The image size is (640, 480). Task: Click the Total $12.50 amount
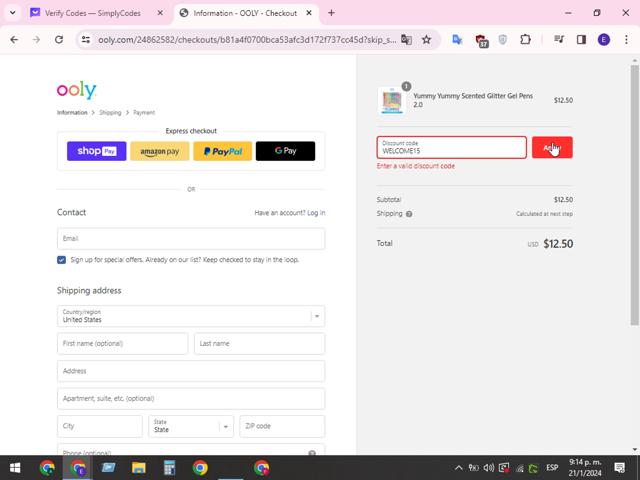pyautogui.click(x=558, y=244)
